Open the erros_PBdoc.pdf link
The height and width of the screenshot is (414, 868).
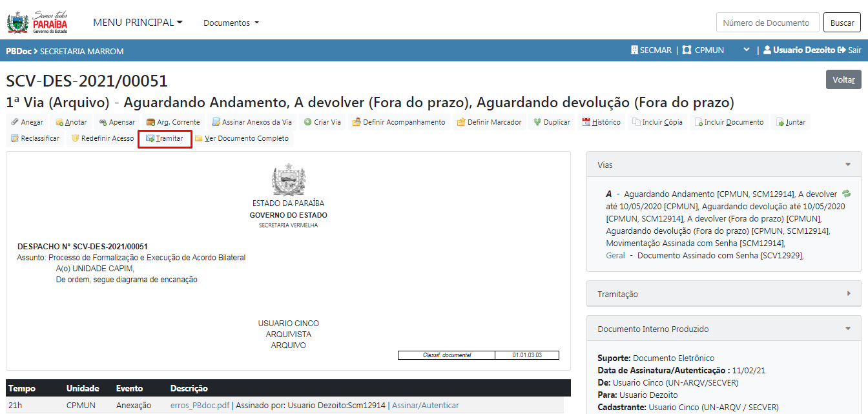200,405
